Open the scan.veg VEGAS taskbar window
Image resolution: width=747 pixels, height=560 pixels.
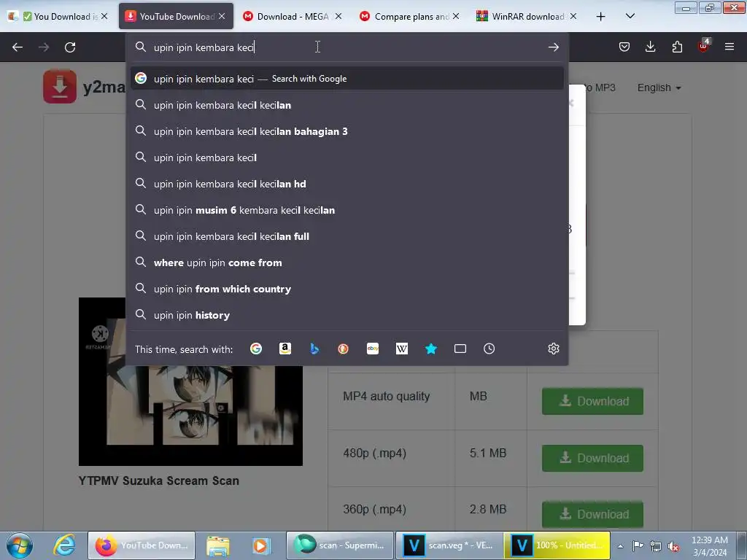point(449,545)
